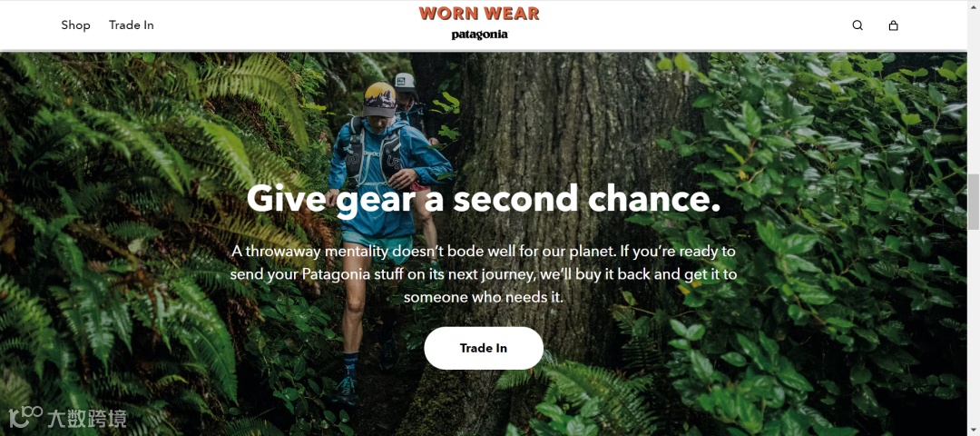Open the shopping bag icon
Image resolution: width=980 pixels, height=436 pixels.
coord(893,25)
